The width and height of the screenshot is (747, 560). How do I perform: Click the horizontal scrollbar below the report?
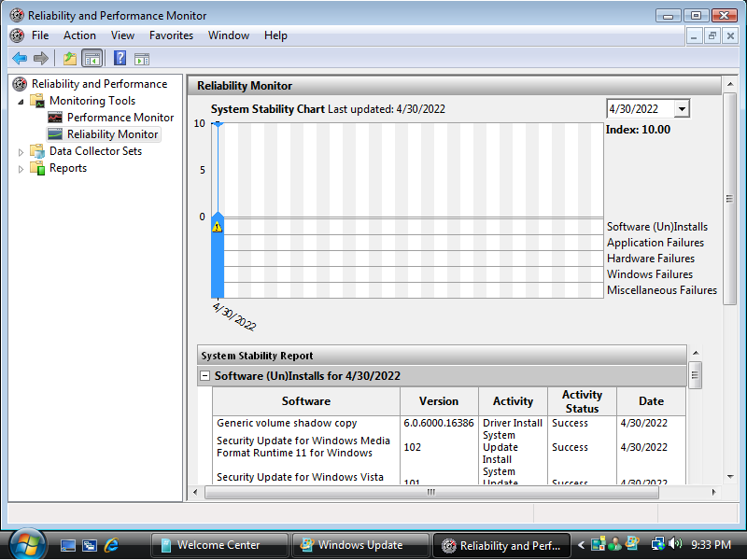click(x=430, y=492)
